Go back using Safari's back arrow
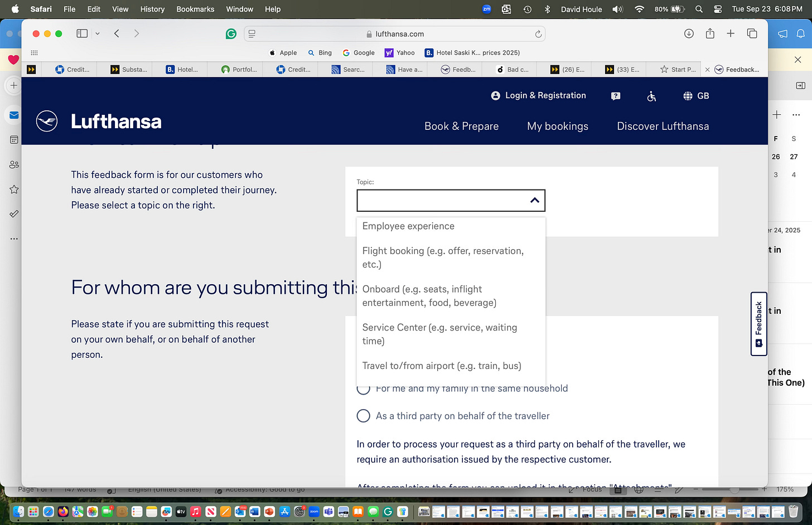This screenshot has width=812, height=525. click(x=117, y=33)
